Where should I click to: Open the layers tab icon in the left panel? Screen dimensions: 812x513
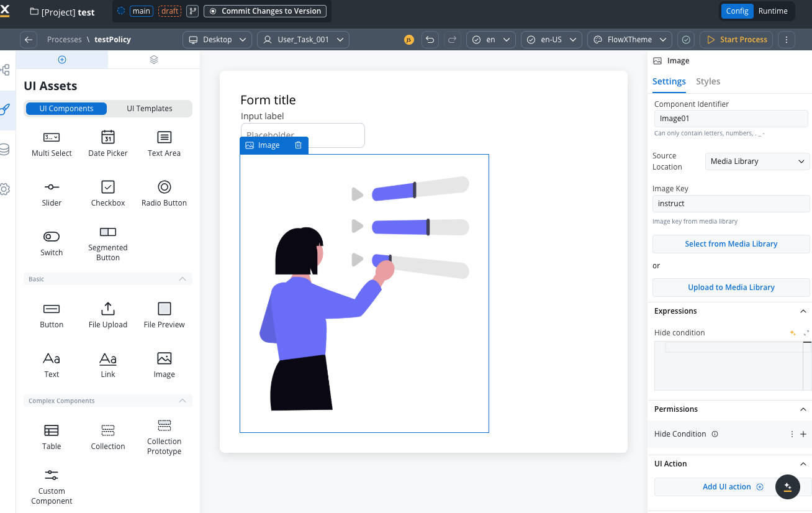154,60
